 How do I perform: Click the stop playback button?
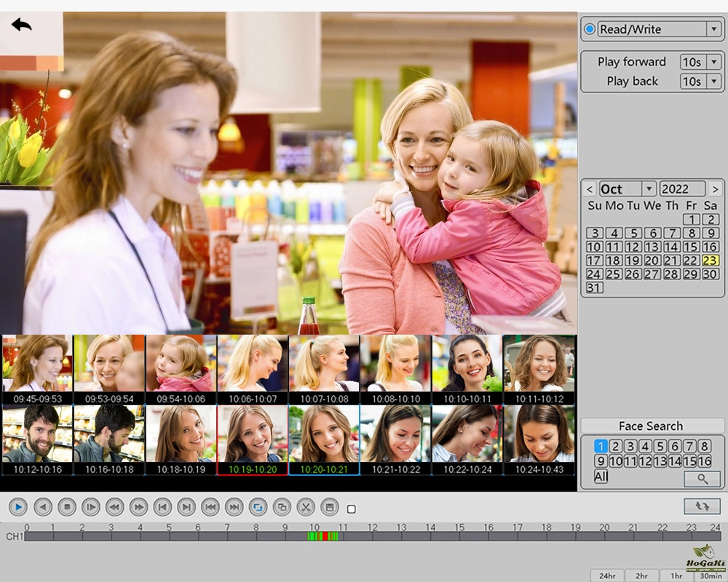pos(67,507)
